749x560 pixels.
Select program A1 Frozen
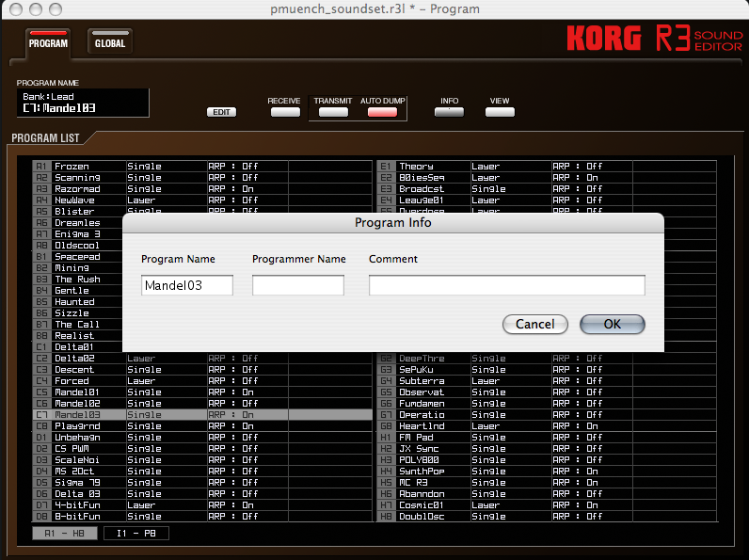(x=202, y=167)
